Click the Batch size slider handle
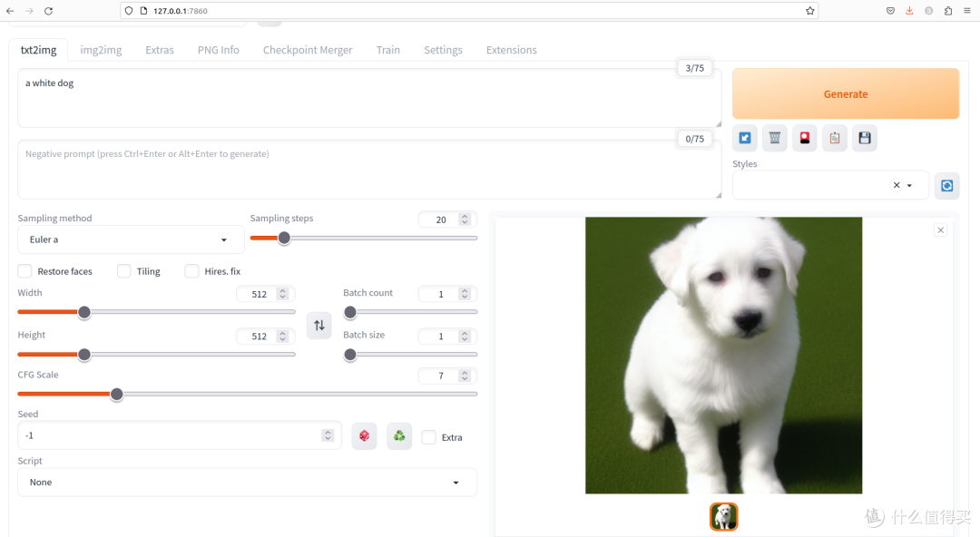Image resolution: width=980 pixels, height=537 pixels. pyautogui.click(x=350, y=355)
